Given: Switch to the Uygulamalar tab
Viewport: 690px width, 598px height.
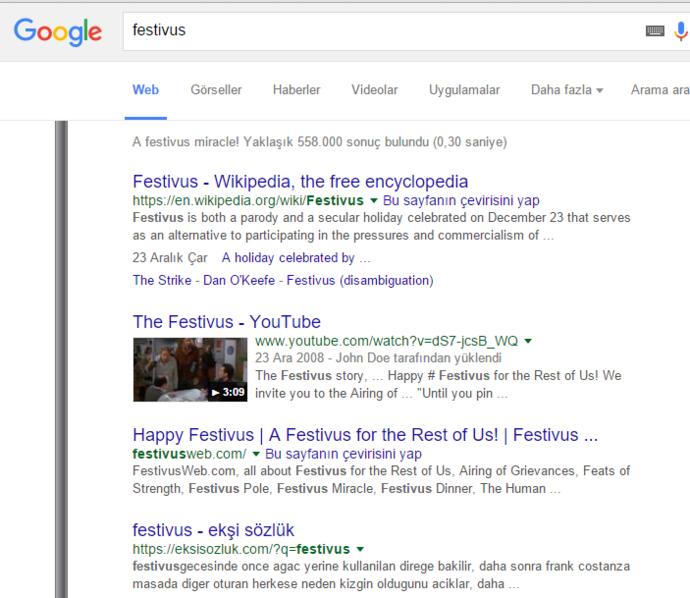Looking at the screenshot, I should tap(464, 90).
